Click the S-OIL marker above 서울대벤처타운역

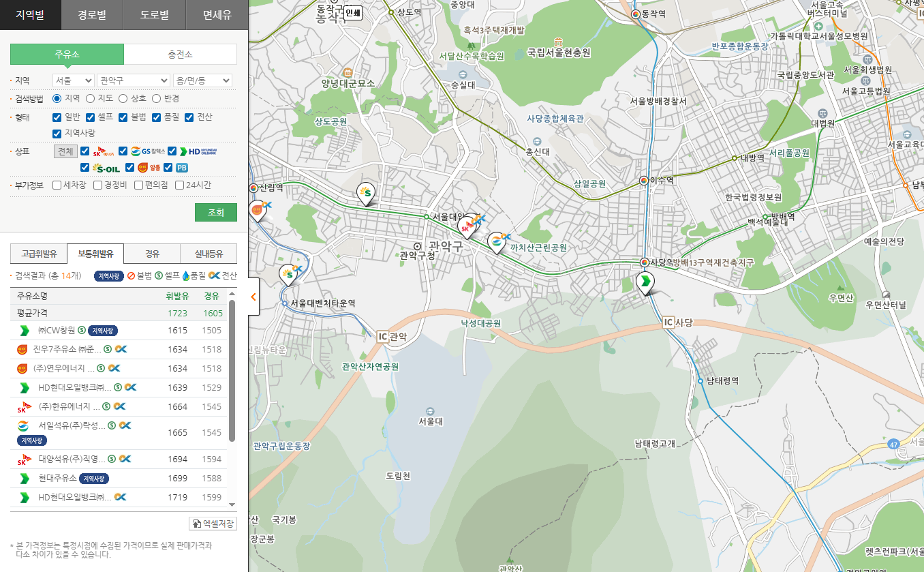coord(289,274)
